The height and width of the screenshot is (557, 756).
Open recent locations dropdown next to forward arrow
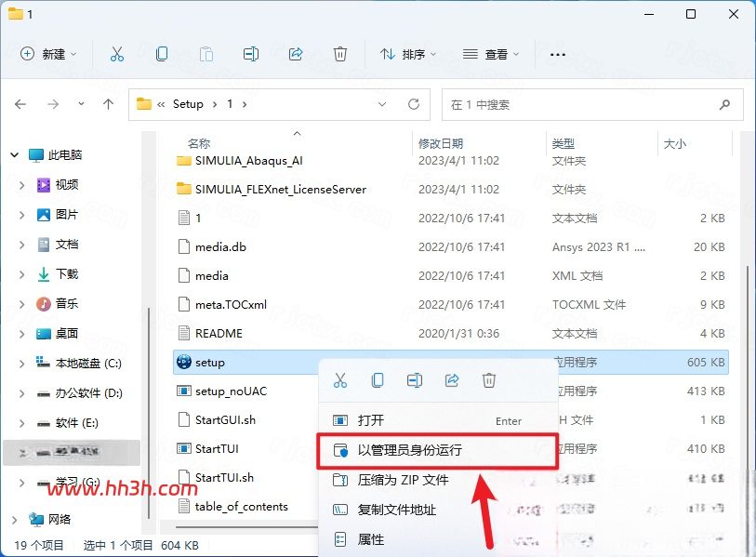click(81, 104)
